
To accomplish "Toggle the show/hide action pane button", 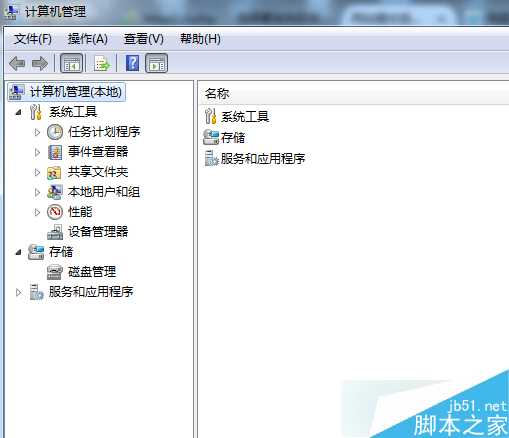I will 156,63.
